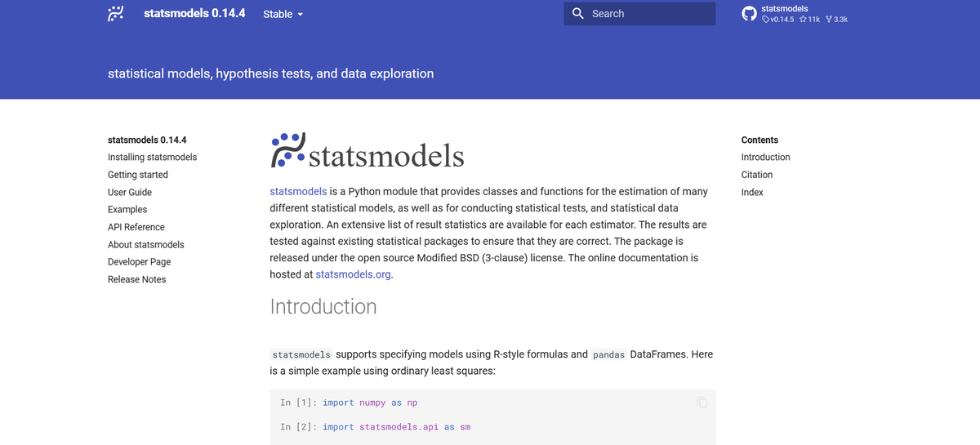Follow the statsmodels.org hyperlink
The height and width of the screenshot is (445, 980).
pyautogui.click(x=353, y=274)
